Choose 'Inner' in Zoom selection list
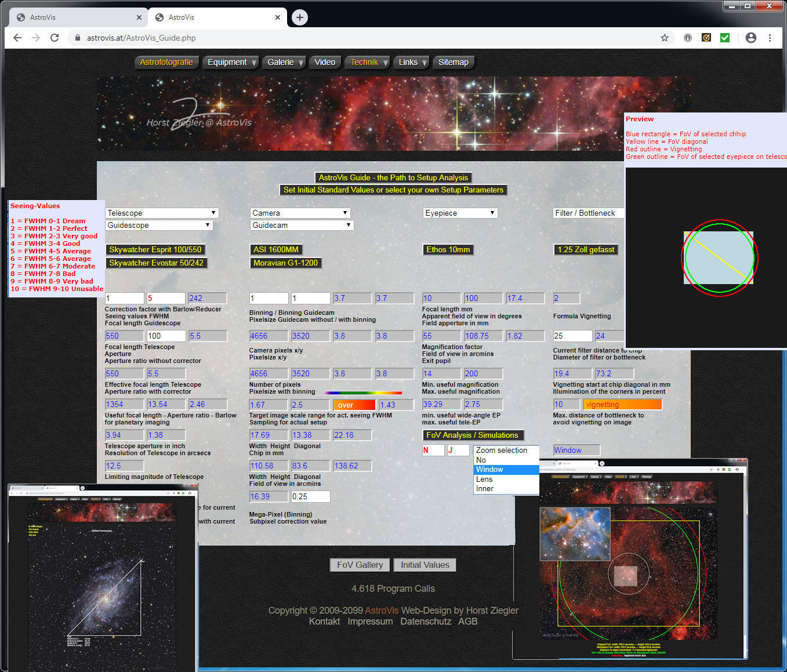The width and height of the screenshot is (787, 672). click(x=506, y=489)
